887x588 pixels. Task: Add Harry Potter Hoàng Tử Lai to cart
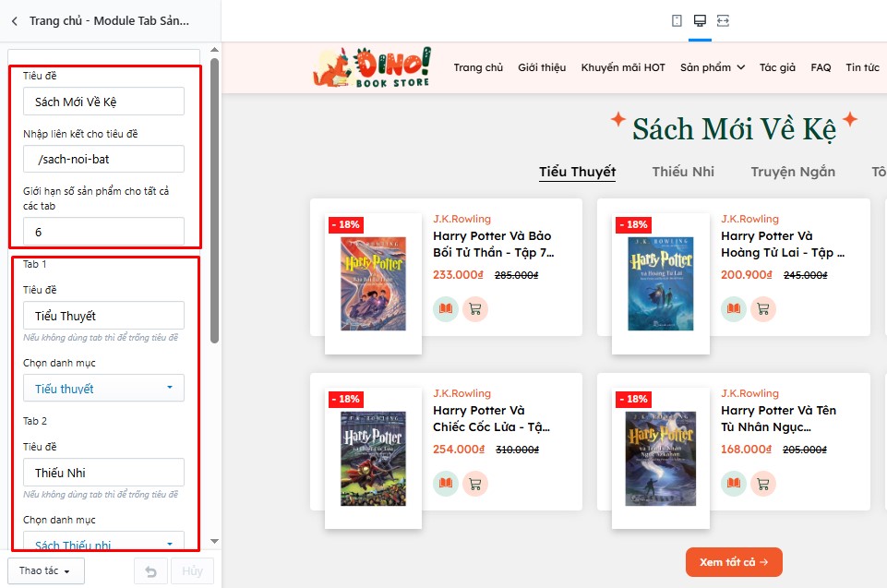pyautogui.click(x=763, y=309)
